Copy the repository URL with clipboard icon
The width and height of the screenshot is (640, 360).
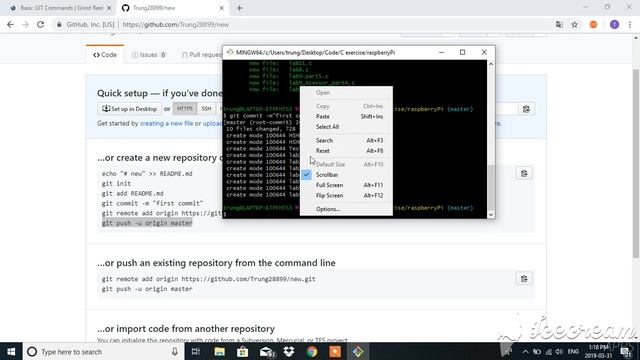tap(526, 109)
